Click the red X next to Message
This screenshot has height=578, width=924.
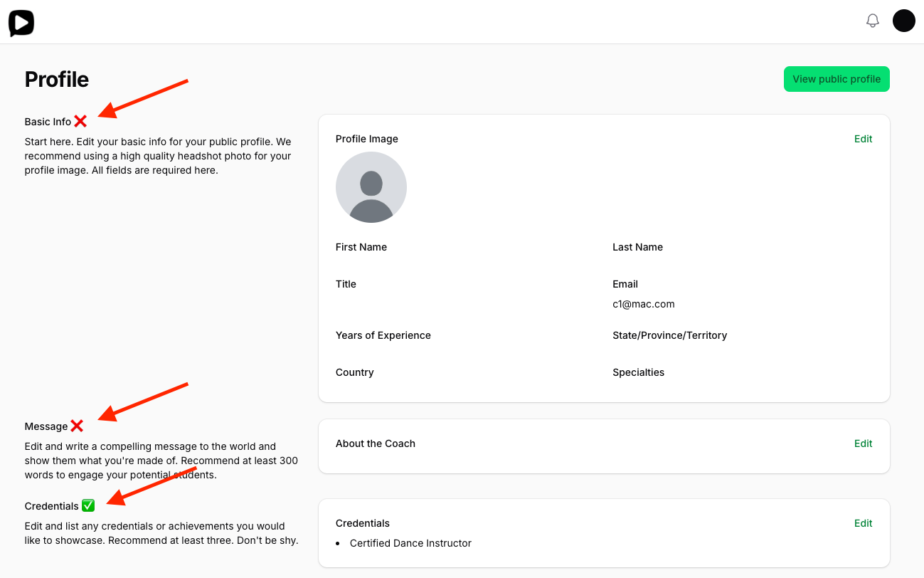77,426
